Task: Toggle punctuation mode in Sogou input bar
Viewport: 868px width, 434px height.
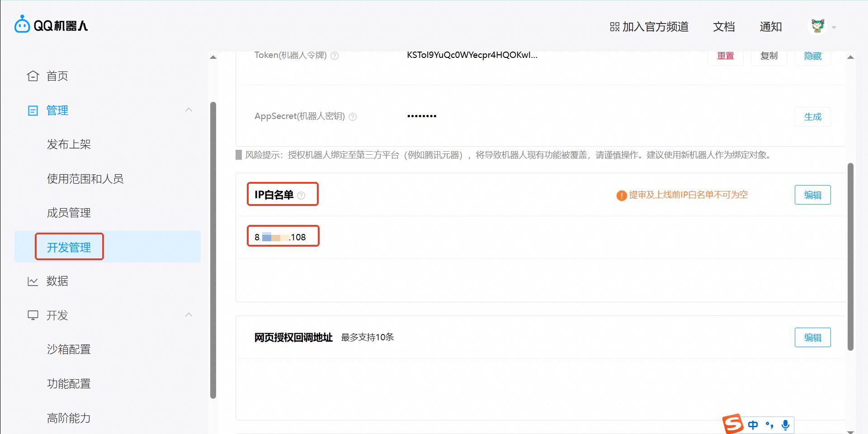Action: pos(769,424)
